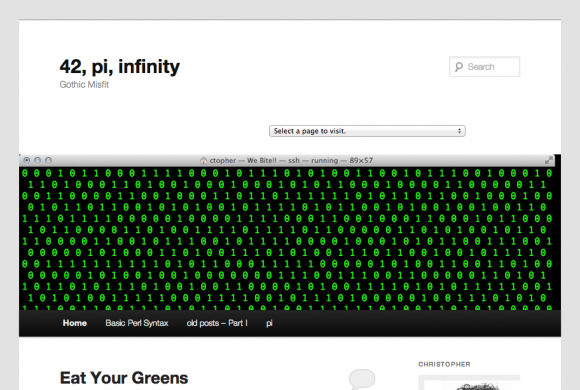This screenshot has height=390, width=580.
Task: Focus the Search text field
Action: pos(484,67)
